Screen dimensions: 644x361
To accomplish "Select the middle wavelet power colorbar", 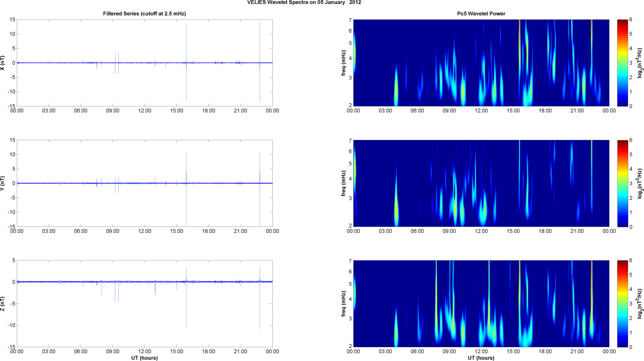I will click(x=622, y=183).
